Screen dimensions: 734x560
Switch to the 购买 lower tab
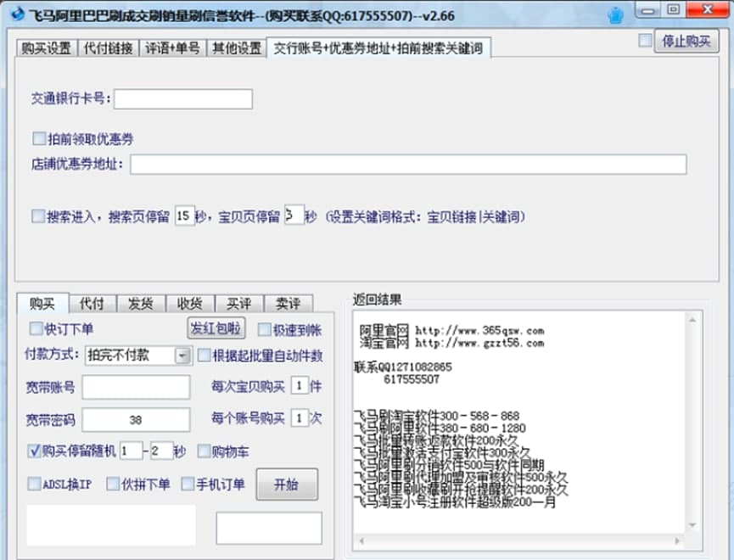pos(42,304)
